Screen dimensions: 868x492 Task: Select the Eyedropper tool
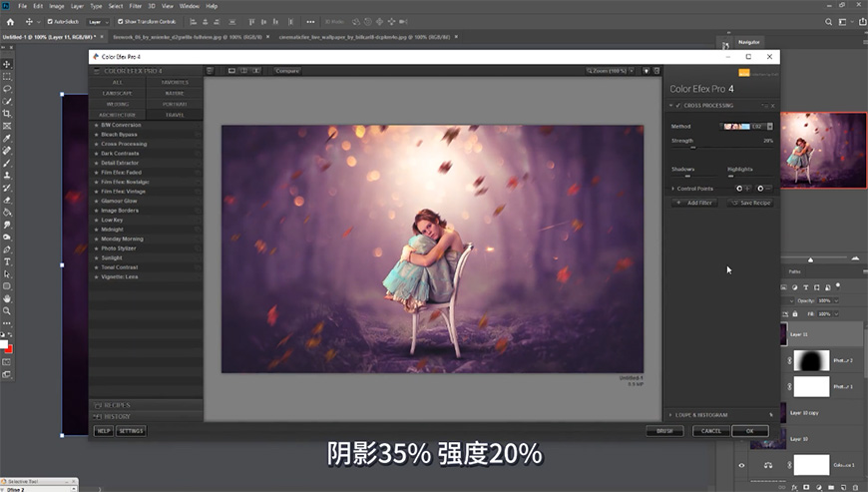(7, 139)
